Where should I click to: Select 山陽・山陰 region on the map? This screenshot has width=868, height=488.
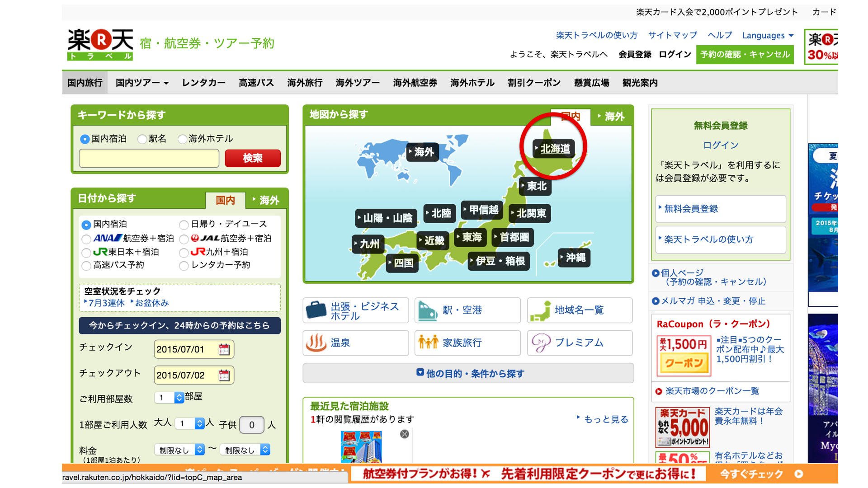click(x=387, y=218)
